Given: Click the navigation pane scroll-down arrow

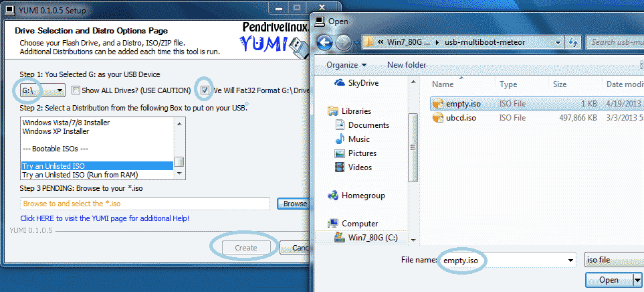Looking at the screenshot, I should click(x=413, y=240).
